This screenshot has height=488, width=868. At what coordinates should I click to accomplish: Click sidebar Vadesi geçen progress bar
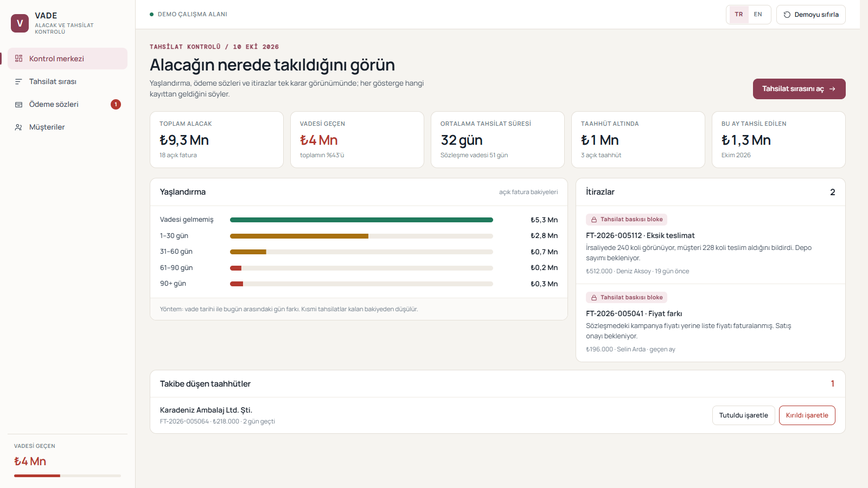point(67,476)
